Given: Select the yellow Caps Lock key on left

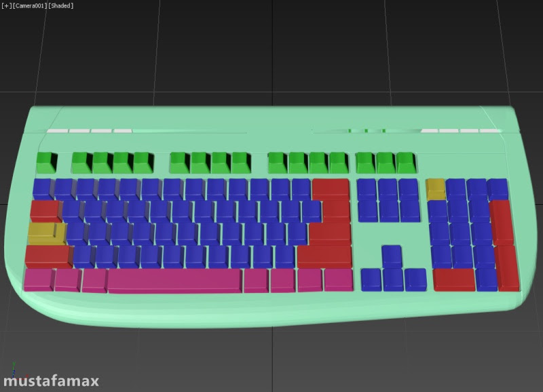Looking at the screenshot, I should [x=47, y=233].
